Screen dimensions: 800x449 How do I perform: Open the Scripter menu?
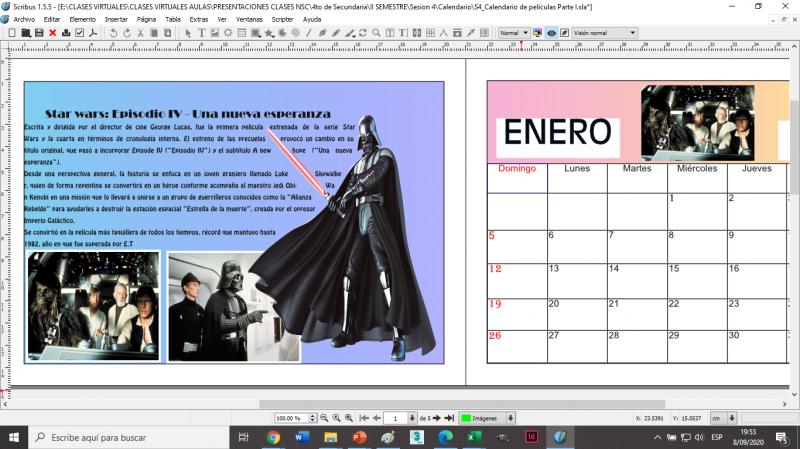tap(282, 19)
